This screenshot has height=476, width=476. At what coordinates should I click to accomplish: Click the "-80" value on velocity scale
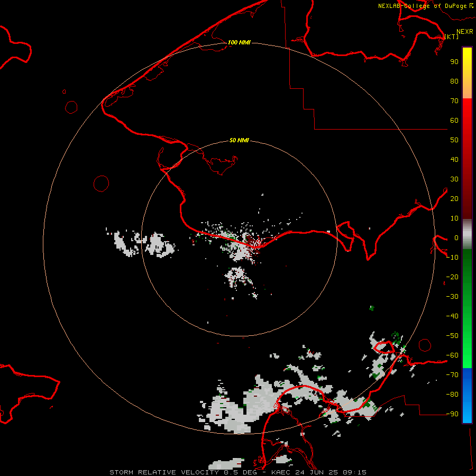tap(452, 395)
